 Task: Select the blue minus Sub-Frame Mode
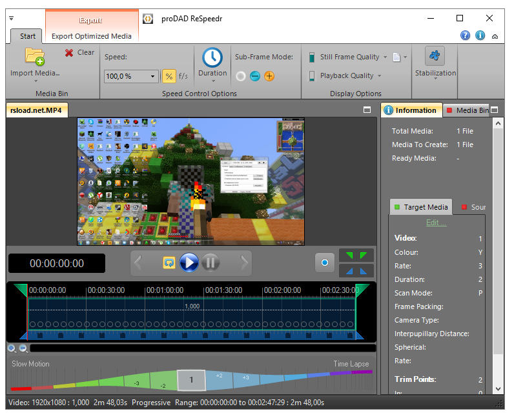[x=255, y=76]
